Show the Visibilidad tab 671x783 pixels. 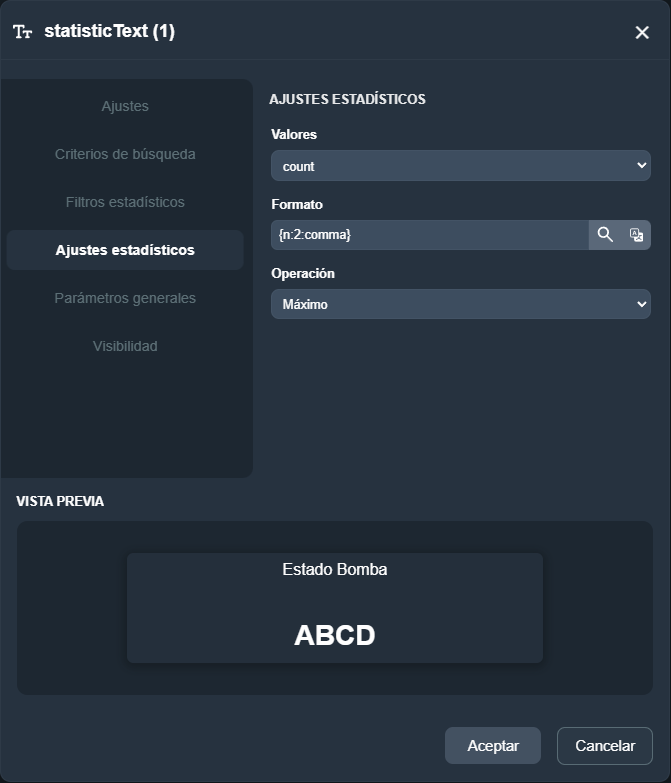[125, 346]
